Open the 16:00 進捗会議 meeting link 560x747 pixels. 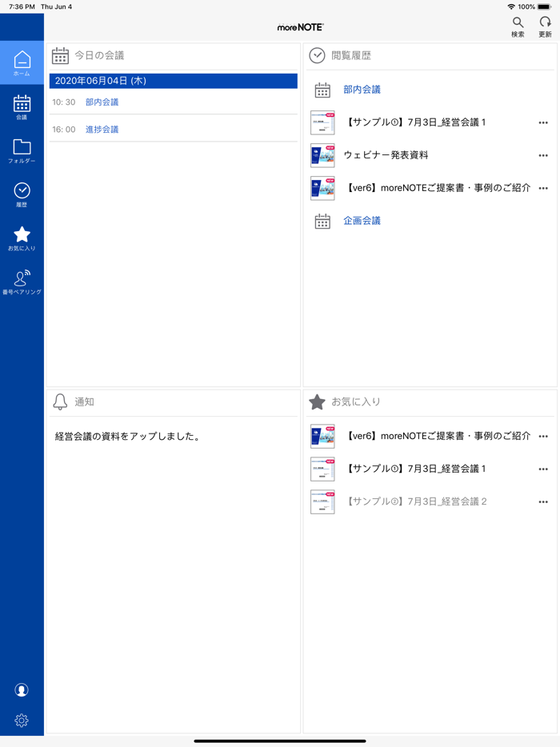tap(102, 129)
